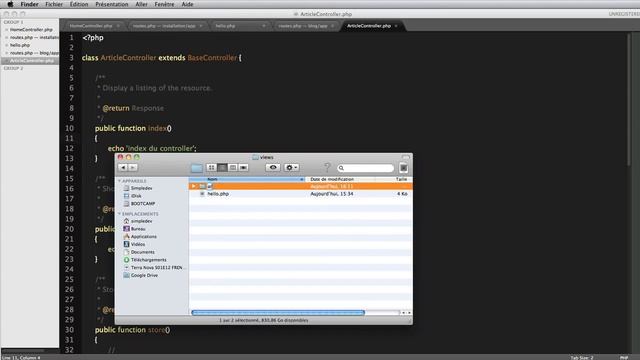Toggle the Finder toolbar pill button
Image resolution: width=640 pixels, height=360 pixels.
click(x=406, y=157)
